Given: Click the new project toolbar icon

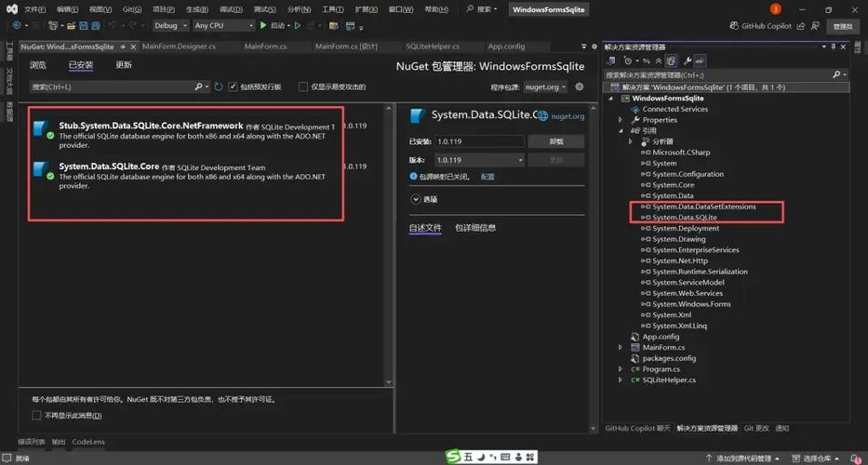Looking at the screenshot, I should point(53,25).
